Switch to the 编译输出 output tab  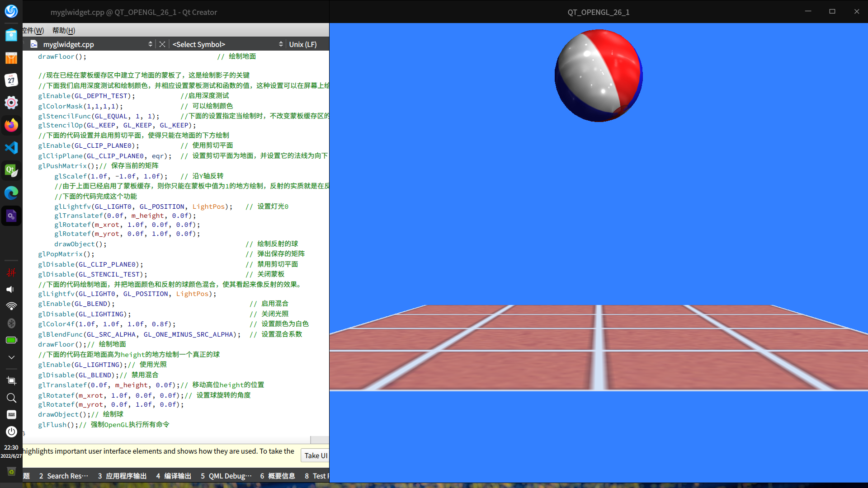click(x=174, y=476)
